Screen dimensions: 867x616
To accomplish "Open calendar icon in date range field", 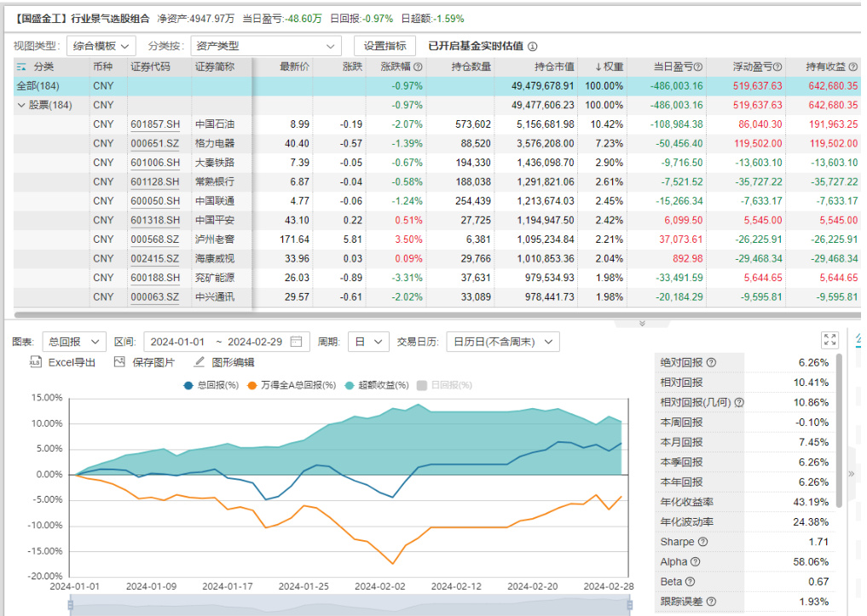I will [x=296, y=342].
